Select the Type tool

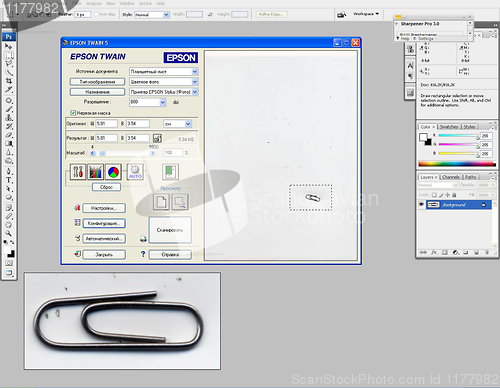pos(9,180)
